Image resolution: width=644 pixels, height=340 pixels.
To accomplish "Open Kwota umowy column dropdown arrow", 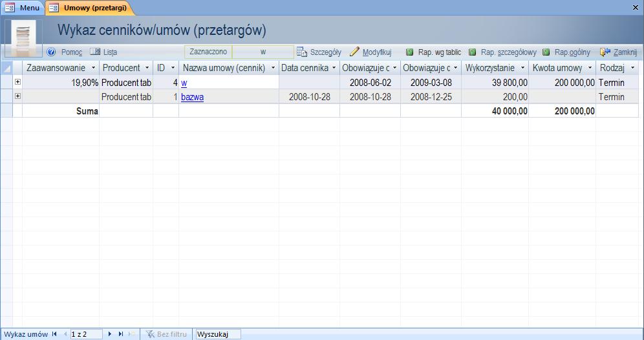I will coord(590,68).
